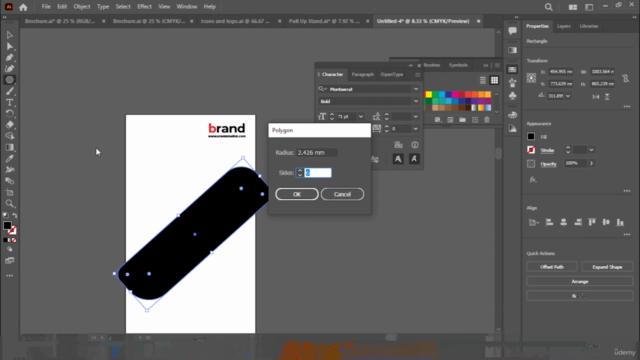Click Offset Path quick action
Screen dimensions: 640x360
pyautogui.click(x=552, y=267)
